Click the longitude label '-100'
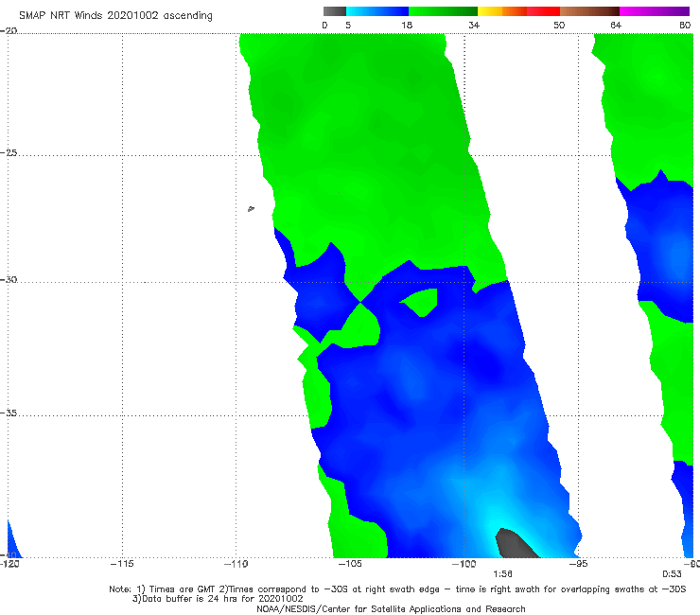700x615 pixels. pyautogui.click(x=464, y=564)
